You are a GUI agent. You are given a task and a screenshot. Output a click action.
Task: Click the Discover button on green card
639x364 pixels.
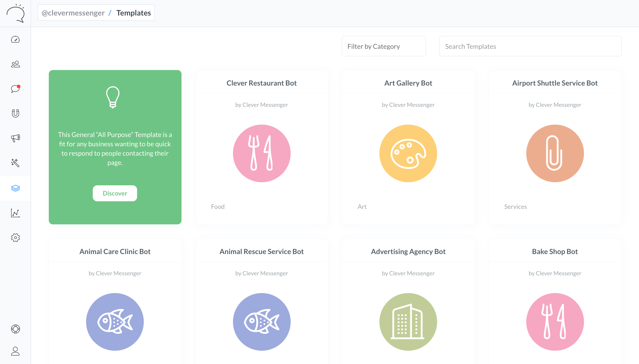tap(114, 193)
